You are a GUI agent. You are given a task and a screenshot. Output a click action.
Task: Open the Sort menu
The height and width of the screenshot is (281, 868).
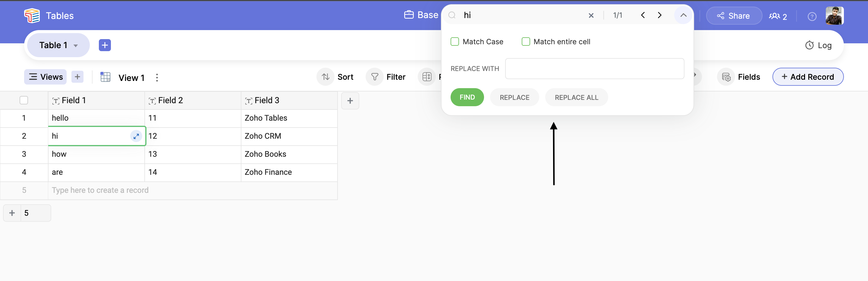click(x=337, y=77)
